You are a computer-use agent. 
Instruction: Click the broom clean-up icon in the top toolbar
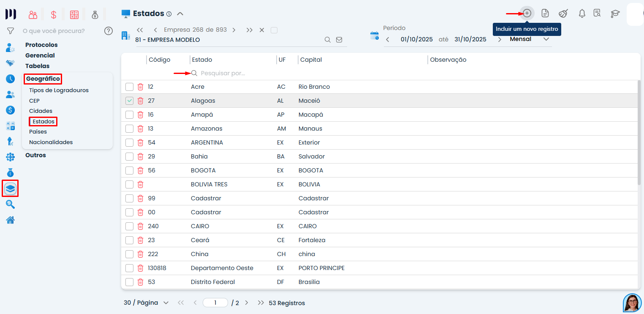(563, 13)
